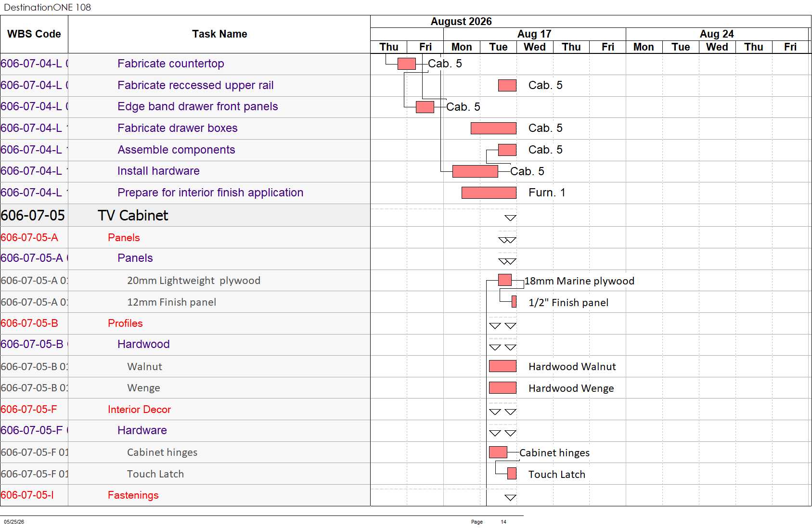Click the purple Hardware task name
This screenshot has width=812, height=528.
142,430
